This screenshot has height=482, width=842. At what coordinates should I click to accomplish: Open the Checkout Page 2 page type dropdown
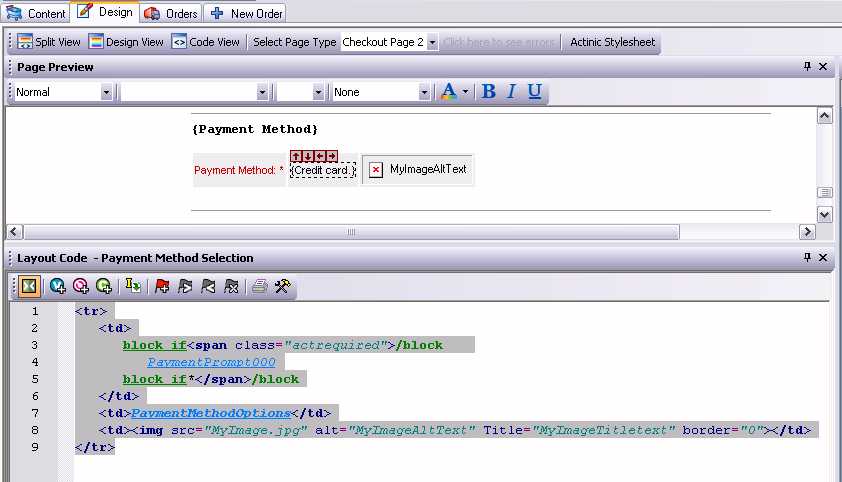pyautogui.click(x=432, y=43)
